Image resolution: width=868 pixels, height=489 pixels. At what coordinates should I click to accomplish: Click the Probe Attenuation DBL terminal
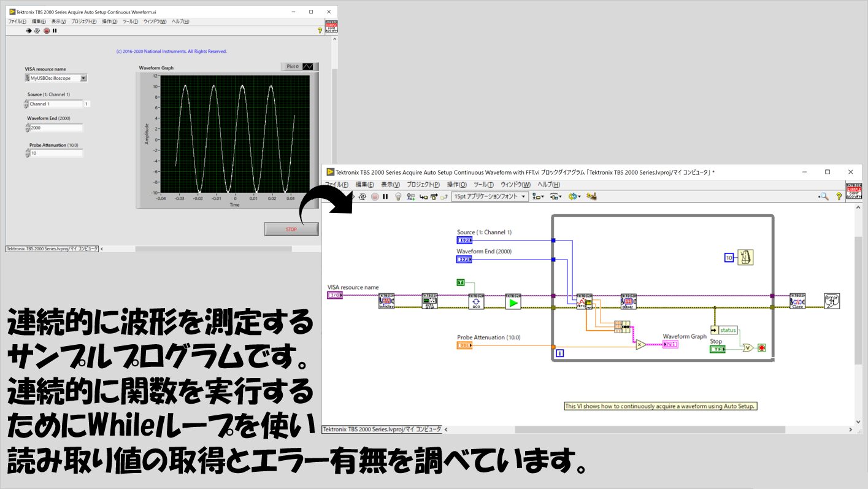[x=464, y=345]
